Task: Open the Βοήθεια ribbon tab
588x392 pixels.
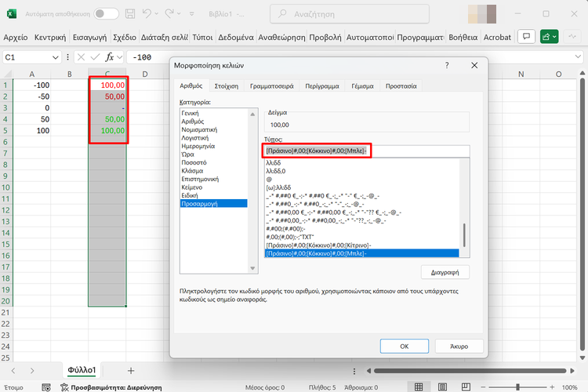Action: pyautogui.click(x=463, y=37)
